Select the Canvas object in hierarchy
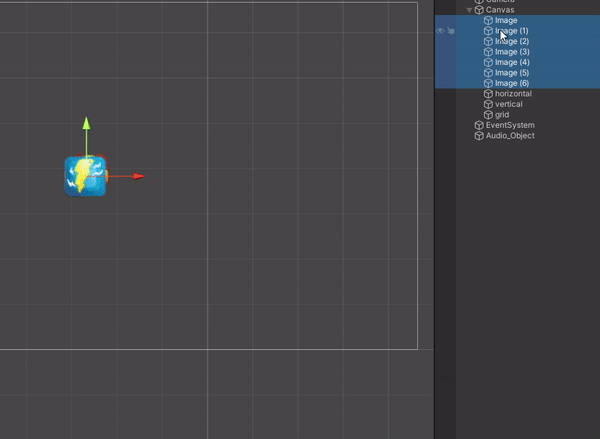Screen dimensions: 600x439 click(x=500, y=10)
